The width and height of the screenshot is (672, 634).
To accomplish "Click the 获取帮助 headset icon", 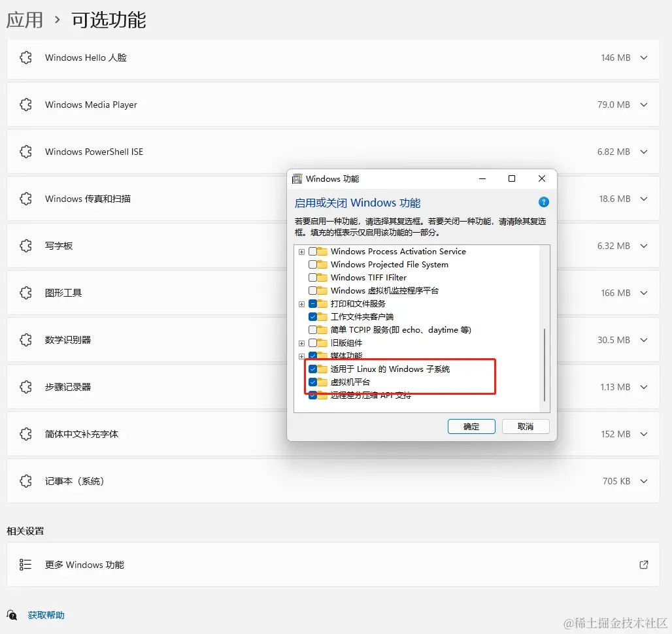I will click(12, 615).
